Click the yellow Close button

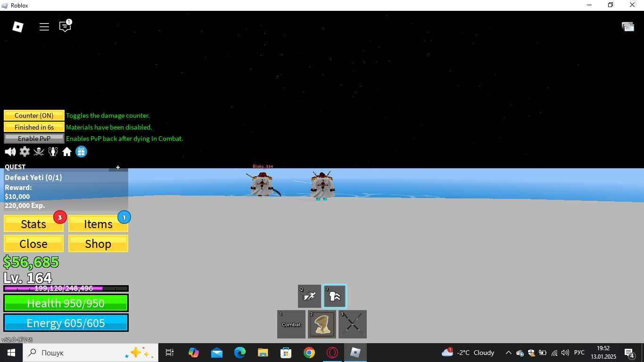point(33,244)
